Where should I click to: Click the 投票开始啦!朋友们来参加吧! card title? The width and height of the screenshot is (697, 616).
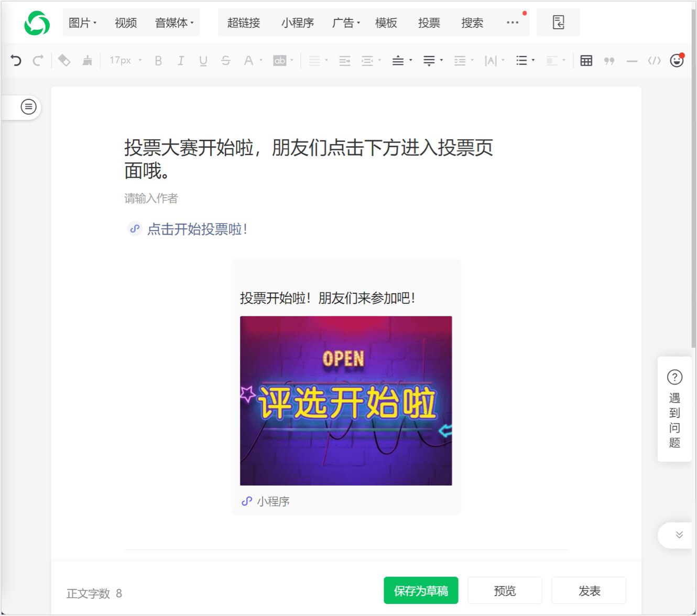pos(328,298)
